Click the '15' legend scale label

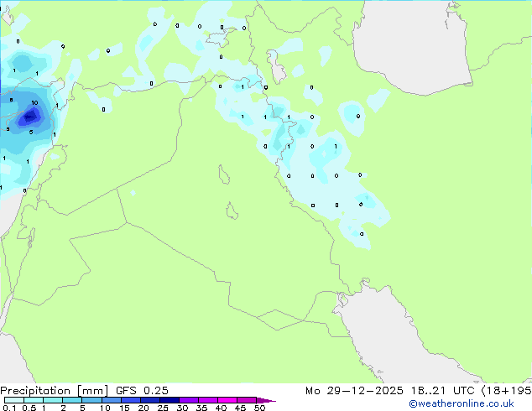124,408
